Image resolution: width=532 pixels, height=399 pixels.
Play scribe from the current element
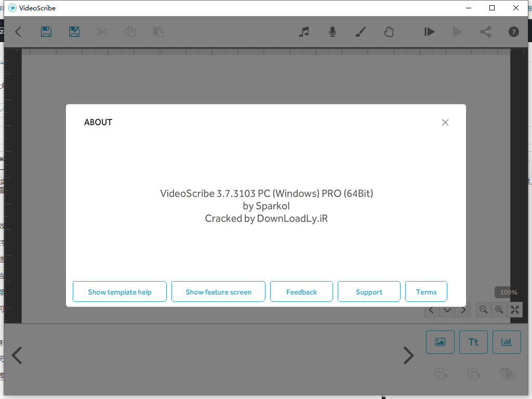point(457,32)
